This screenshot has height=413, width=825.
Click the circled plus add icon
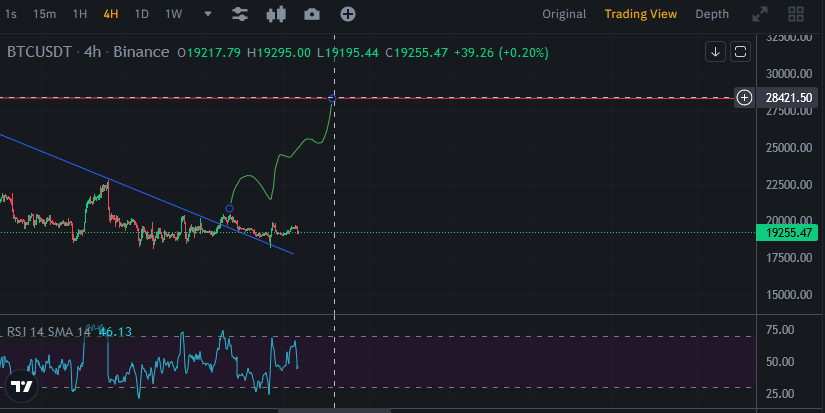pyautogui.click(x=348, y=14)
